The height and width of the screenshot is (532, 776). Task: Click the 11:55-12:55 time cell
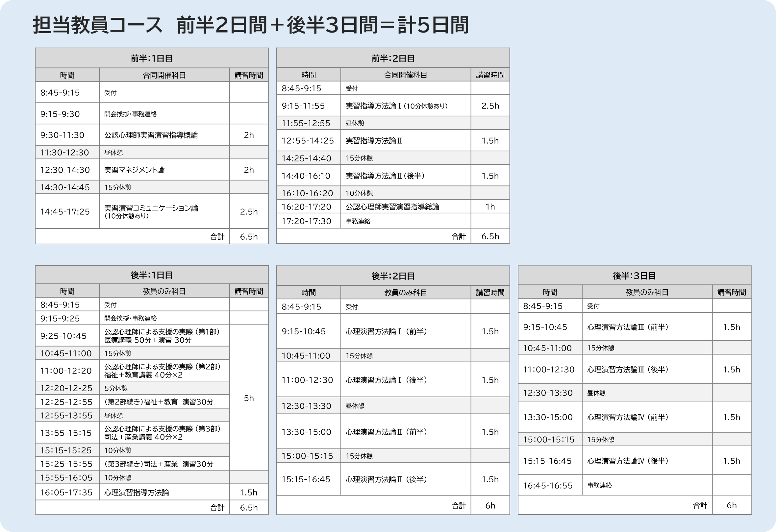(x=309, y=123)
